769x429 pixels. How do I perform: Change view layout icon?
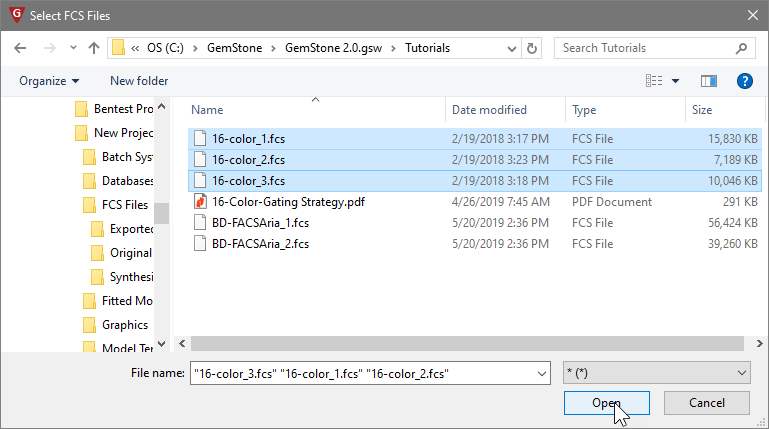[x=654, y=81]
